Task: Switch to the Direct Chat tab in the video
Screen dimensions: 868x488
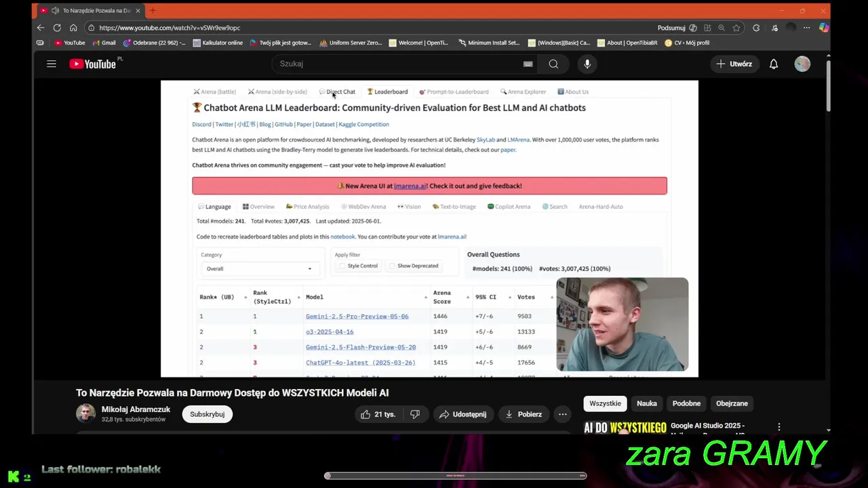Action: (x=337, y=91)
